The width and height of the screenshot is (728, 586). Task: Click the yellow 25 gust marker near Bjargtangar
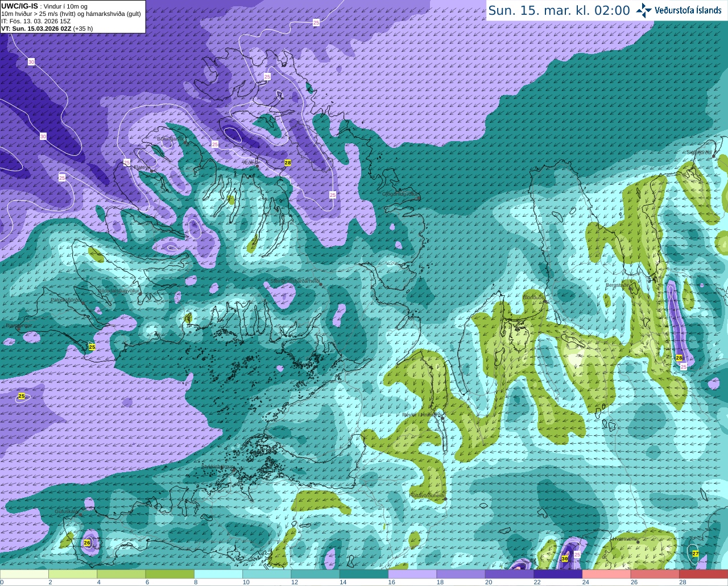tap(92, 346)
